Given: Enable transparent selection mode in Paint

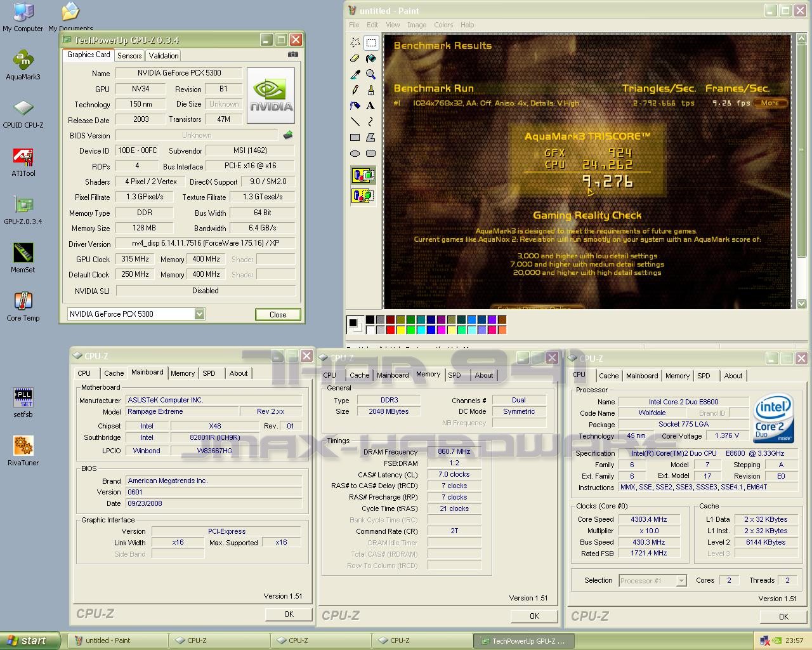Looking at the screenshot, I should pyautogui.click(x=363, y=196).
